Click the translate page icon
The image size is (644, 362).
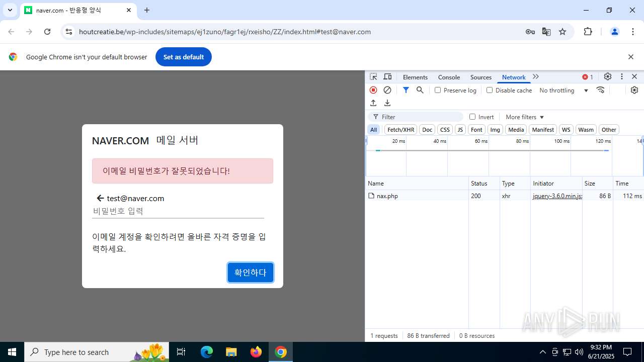coord(546,32)
